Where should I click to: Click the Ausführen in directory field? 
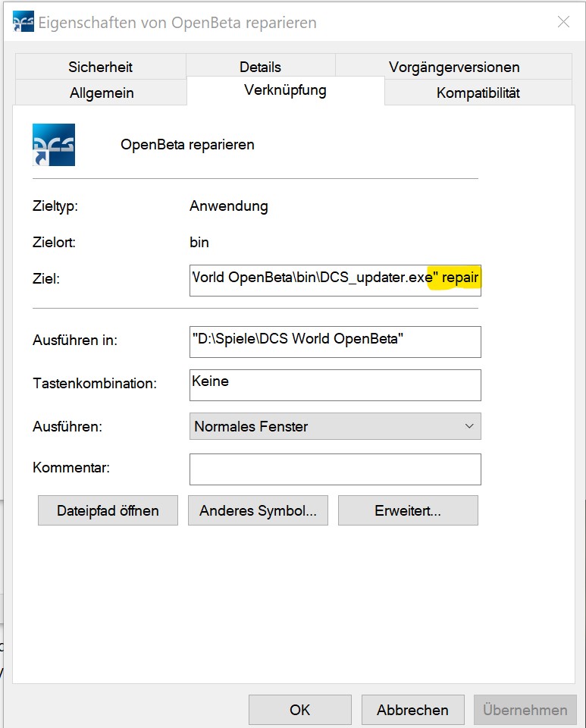pyautogui.click(x=334, y=341)
